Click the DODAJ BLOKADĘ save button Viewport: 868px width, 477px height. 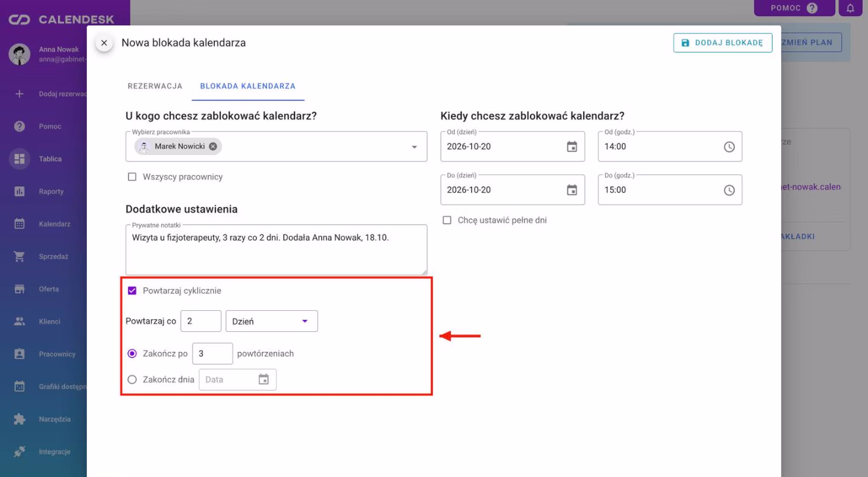[x=723, y=43]
